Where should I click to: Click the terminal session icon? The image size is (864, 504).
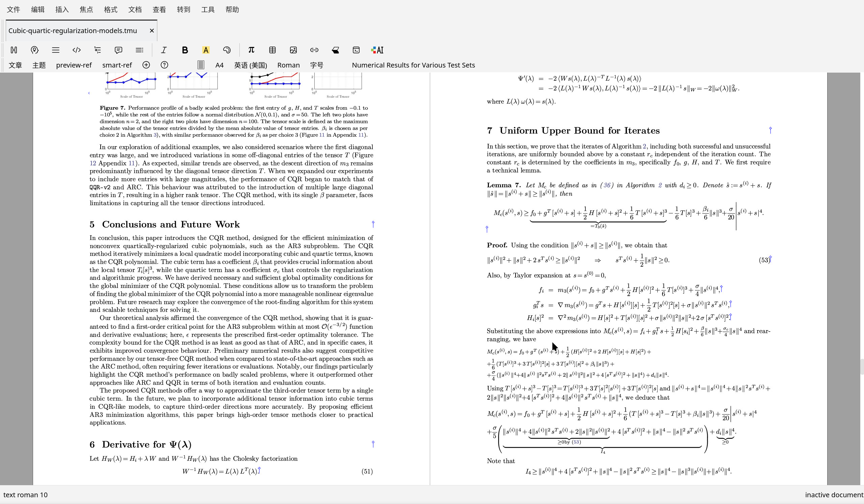click(x=356, y=50)
